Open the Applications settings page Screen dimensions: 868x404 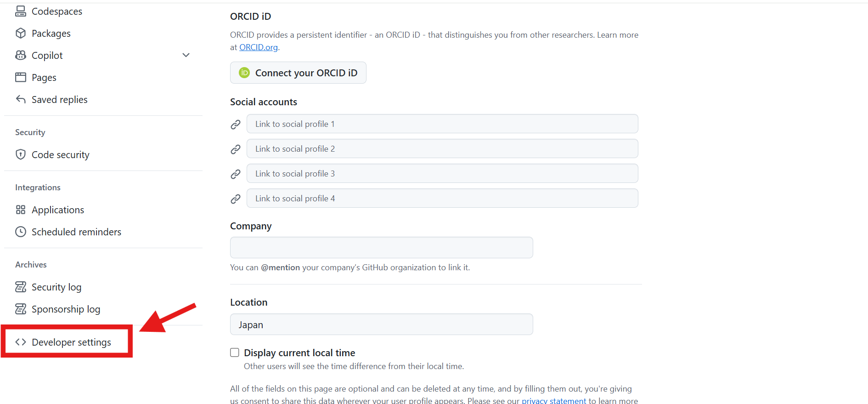coord(58,210)
